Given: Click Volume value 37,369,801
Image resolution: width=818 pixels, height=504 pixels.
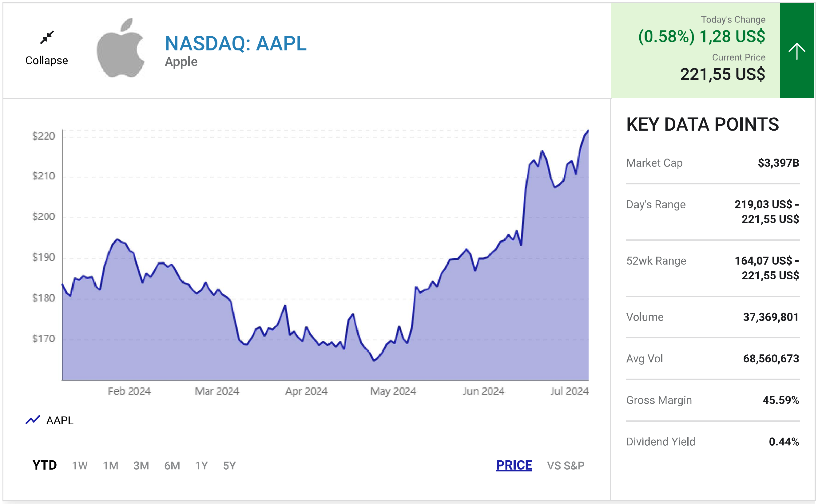Looking at the screenshot, I should 771,317.
